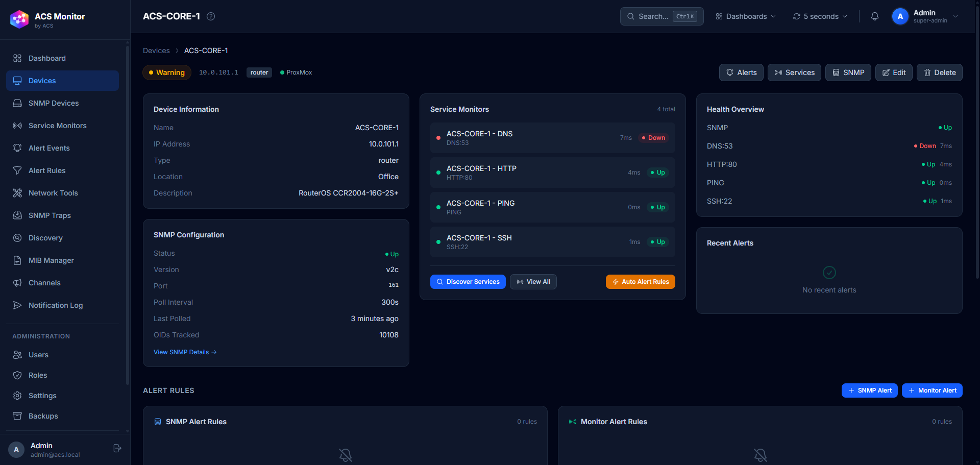The width and height of the screenshot is (980, 465).
Task: Click the signal icon beside Monitor Alert Rules
Action: point(573,422)
